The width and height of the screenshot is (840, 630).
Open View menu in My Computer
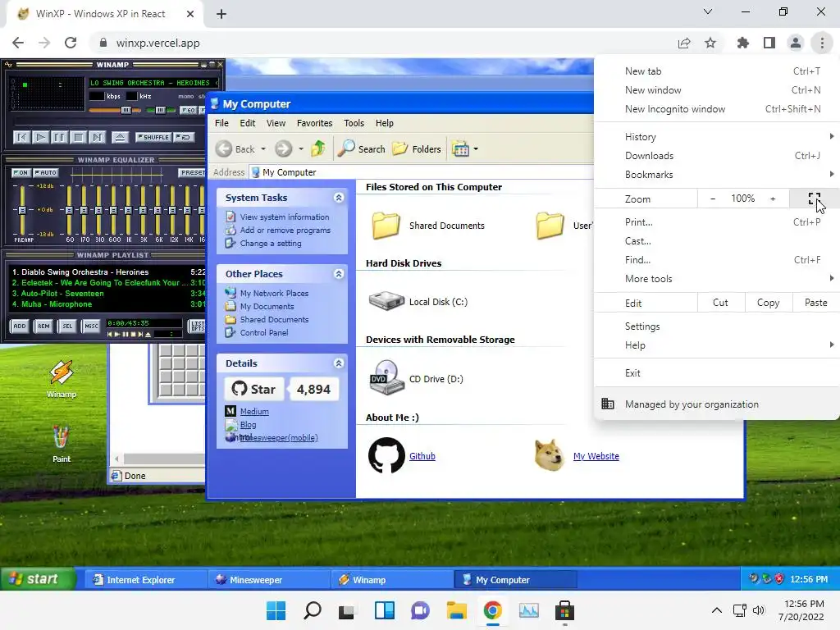coord(276,123)
